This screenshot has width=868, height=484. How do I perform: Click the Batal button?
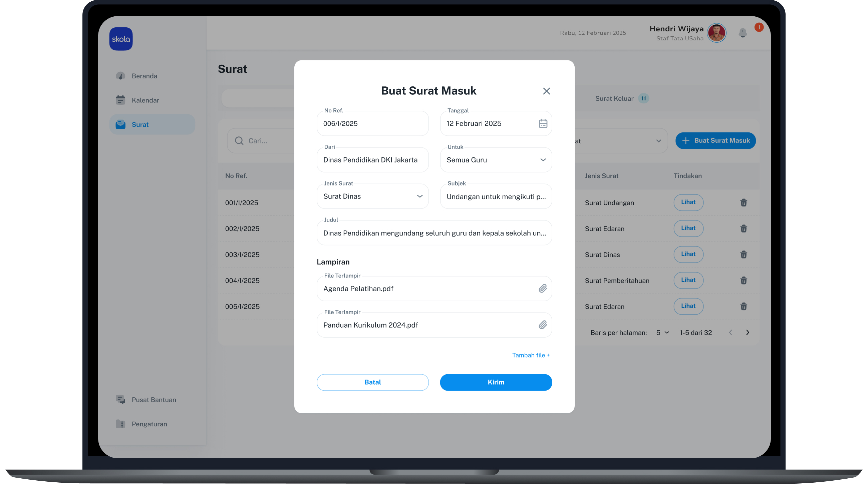tap(372, 382)
